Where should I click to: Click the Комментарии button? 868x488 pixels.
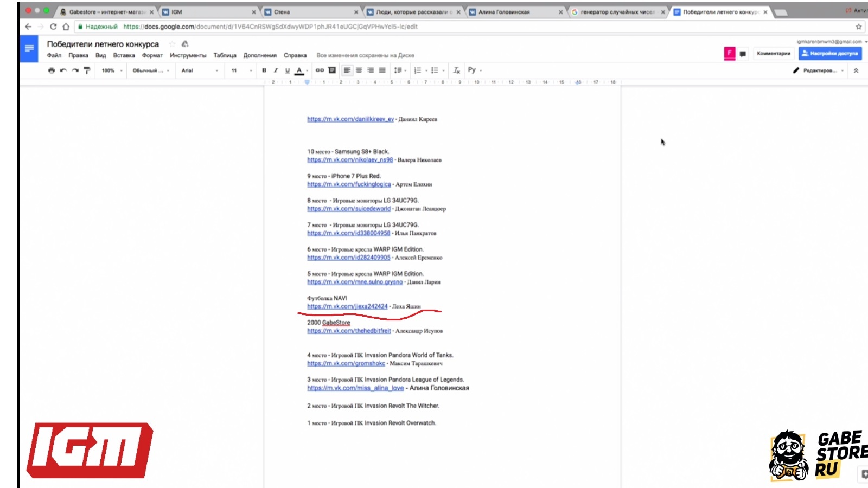pyautogui.click(x=774, y=53)
